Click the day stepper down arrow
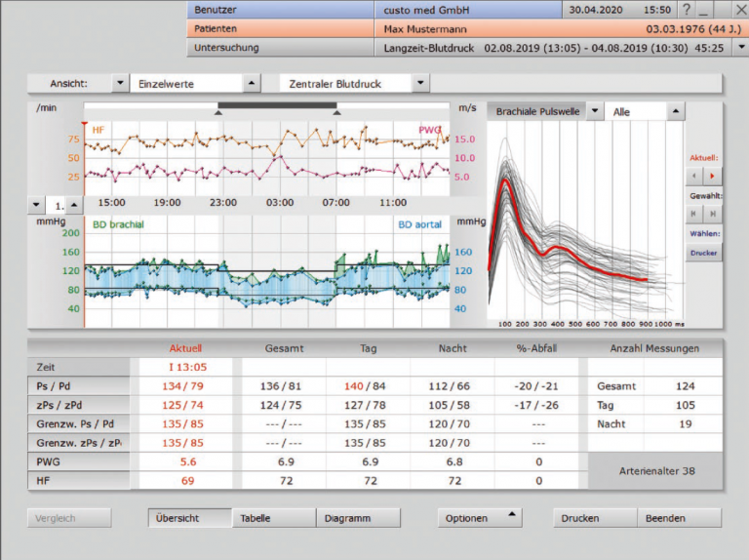This screenshot has height=560, width=749. 37,206
